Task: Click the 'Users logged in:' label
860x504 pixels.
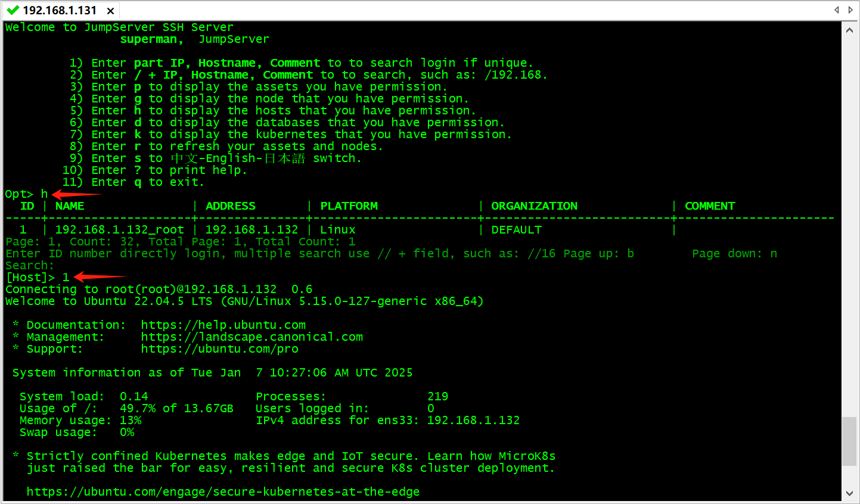Action: coord(312,408)
